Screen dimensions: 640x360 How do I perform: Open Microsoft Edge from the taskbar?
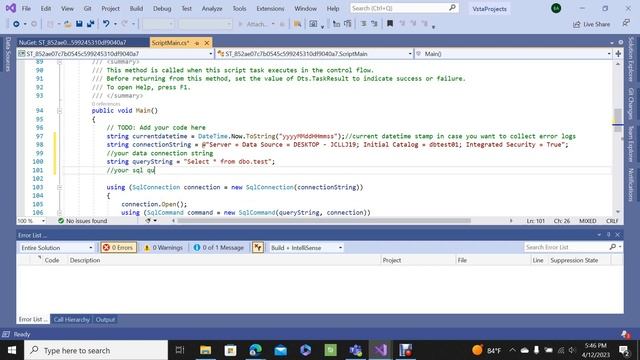(x=256, y=350)
